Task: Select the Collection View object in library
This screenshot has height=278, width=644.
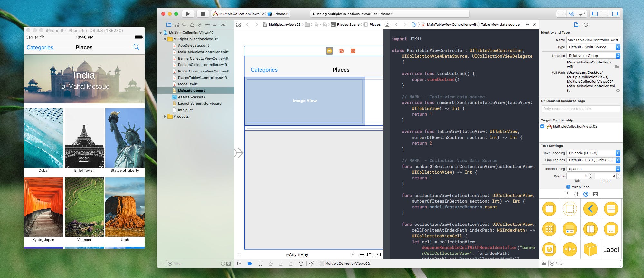Action: coord(549,229)
